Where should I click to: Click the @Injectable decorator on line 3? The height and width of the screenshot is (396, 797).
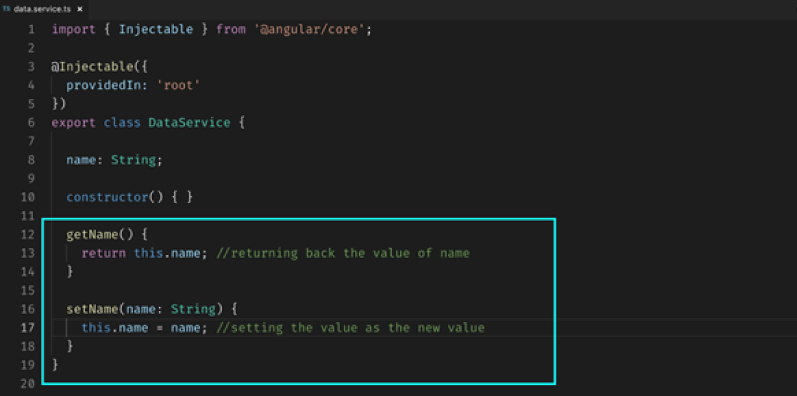click(x=92, y=67)
